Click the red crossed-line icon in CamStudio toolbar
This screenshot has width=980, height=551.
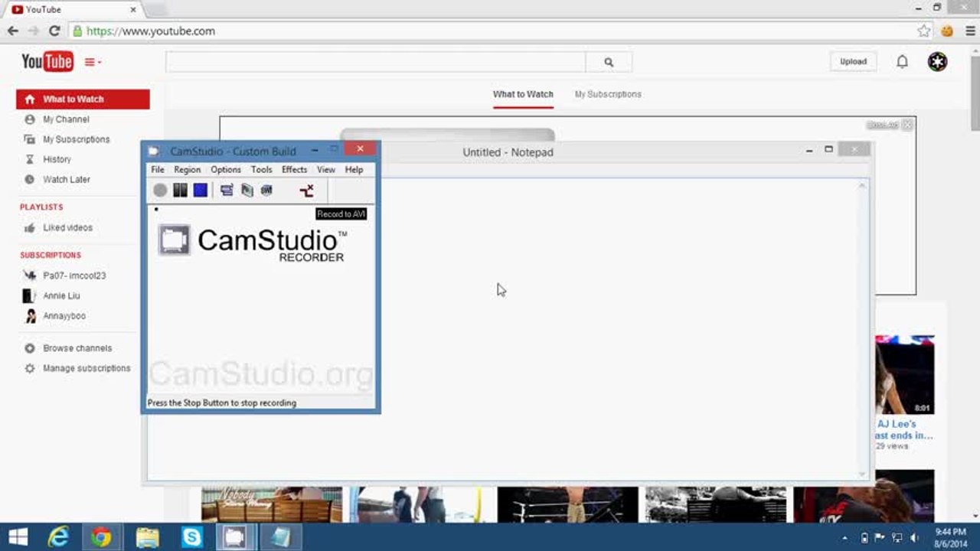pyautogui.click(x=306, y=191)
